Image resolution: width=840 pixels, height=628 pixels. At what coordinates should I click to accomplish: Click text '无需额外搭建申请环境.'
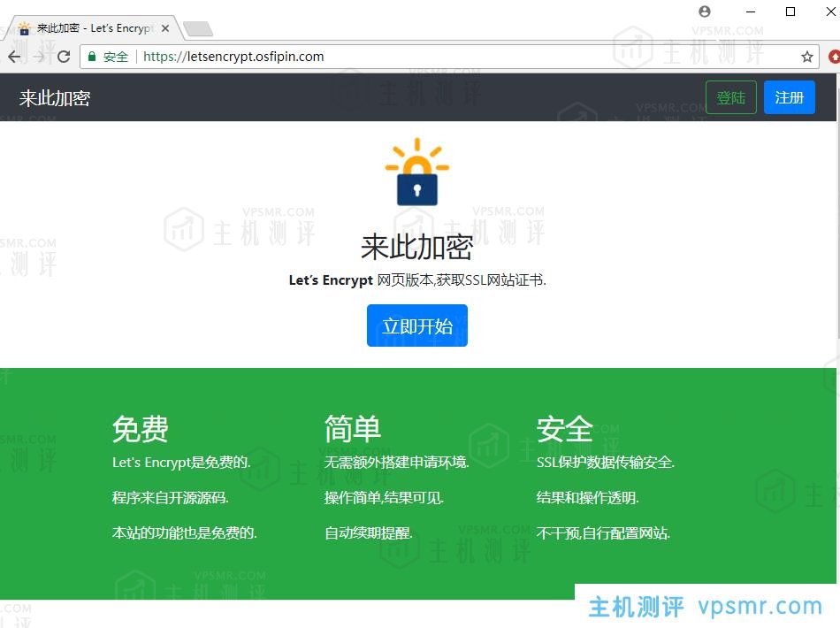pyautogui.click(x=397, y=463)
